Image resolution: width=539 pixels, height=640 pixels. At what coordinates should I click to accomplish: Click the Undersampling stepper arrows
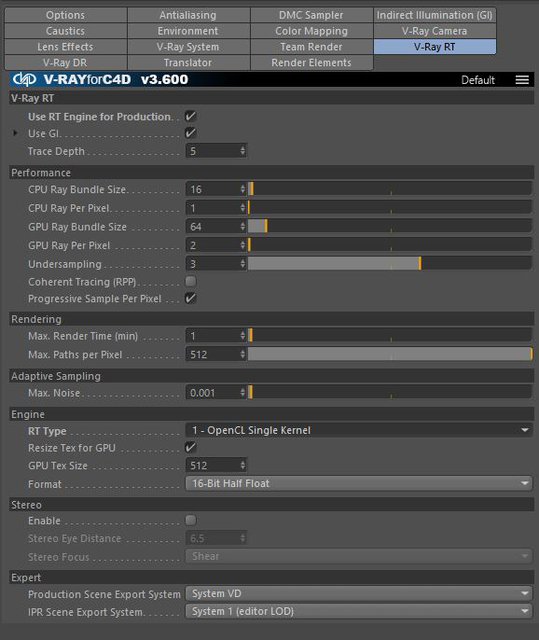tap(243, 264)
